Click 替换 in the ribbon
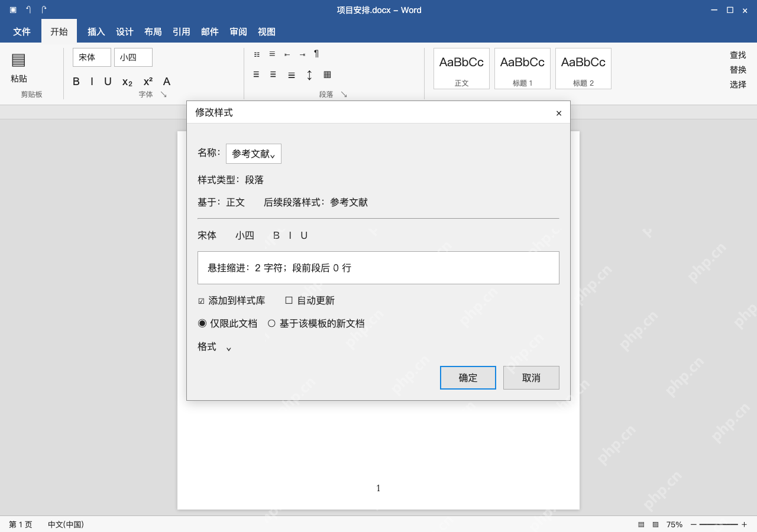The image size is (757, 532). point(738,70)
